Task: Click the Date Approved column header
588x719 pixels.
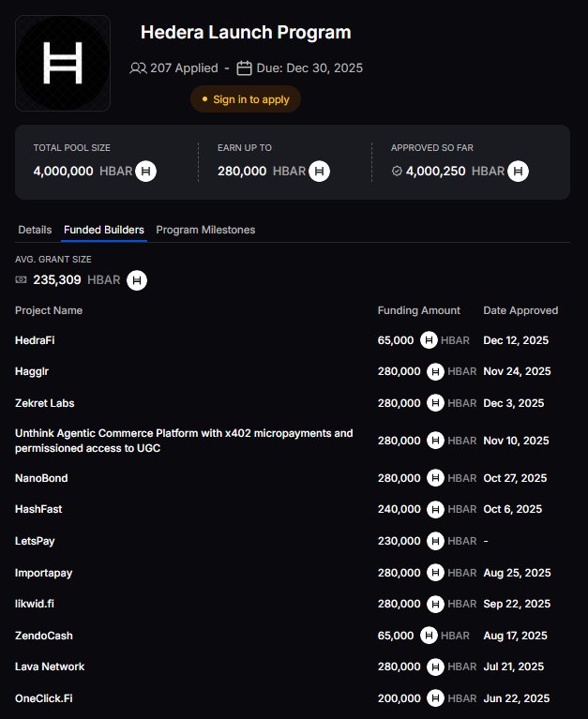Action: tap(520, 310)
